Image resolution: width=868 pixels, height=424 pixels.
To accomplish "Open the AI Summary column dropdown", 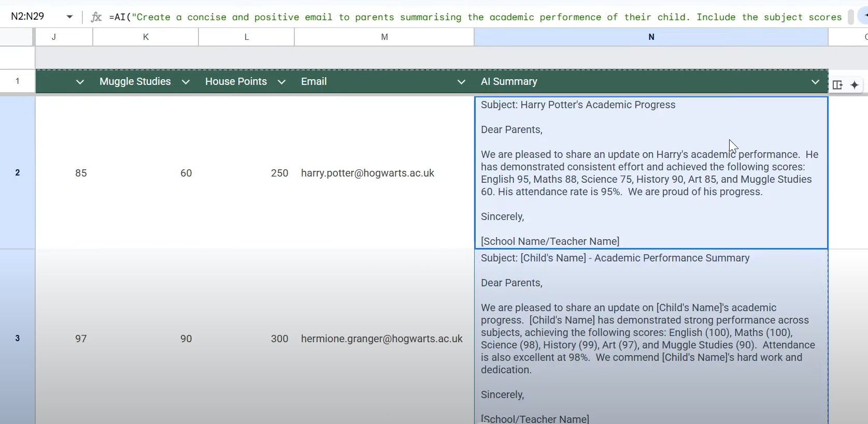I will (815, 82).
